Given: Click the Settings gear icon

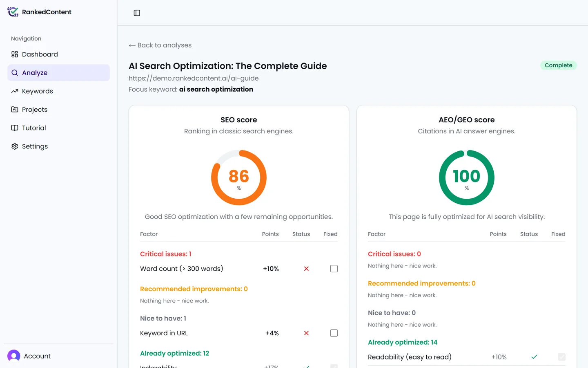Looking at the screenshot, I should (15, 146).
